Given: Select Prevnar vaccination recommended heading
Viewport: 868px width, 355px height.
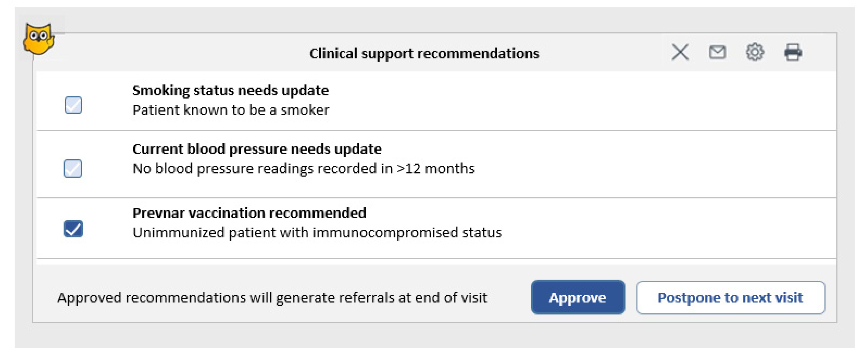Looking at the screenshot, I should coord(249,213).
